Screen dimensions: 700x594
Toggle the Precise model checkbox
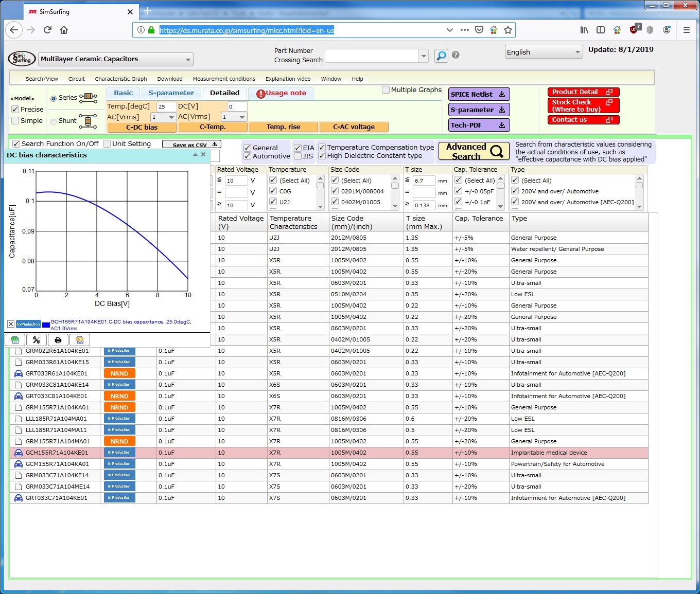pyautogui.click(x=15, y=109)
